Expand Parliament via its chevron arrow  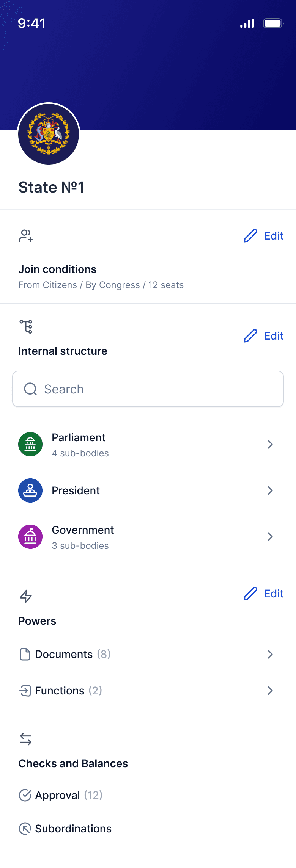pos(270,444)
